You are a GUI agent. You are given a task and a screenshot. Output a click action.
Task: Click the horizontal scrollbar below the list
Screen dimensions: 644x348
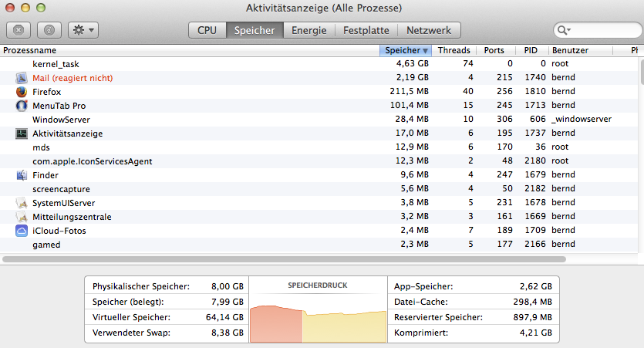coord(285,259)
